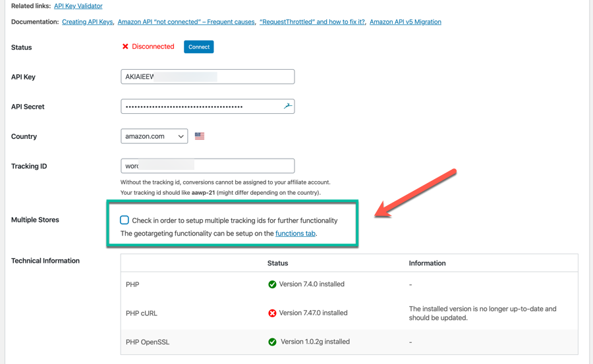Enable the multiple tracking ids checkbox
The height and width of the screenshot is (364, 593).
(125, 220)
